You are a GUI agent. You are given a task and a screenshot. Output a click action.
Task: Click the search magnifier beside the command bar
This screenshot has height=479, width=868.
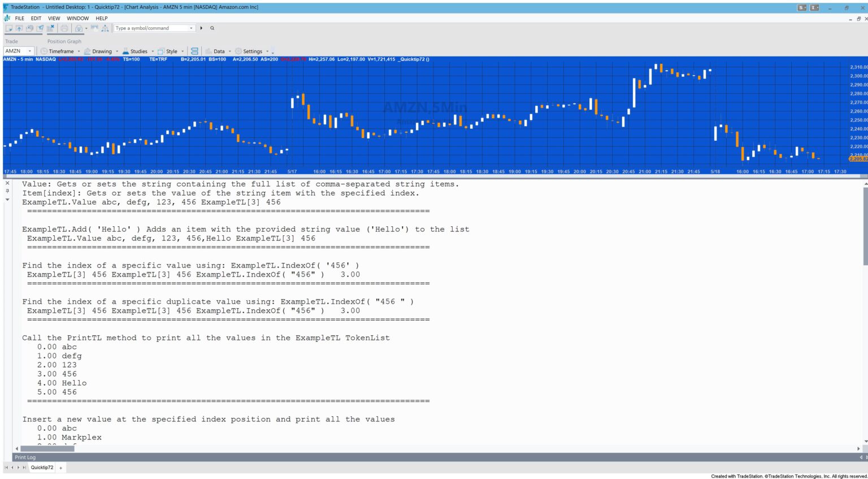pyautogui.click(x=212, y=28)
